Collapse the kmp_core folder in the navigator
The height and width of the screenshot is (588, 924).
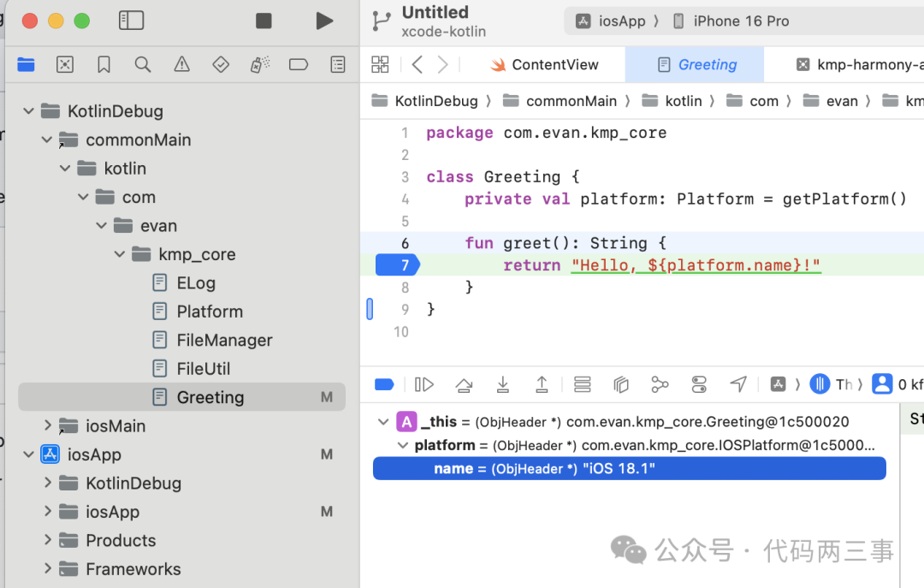click(x=120, y=253)
